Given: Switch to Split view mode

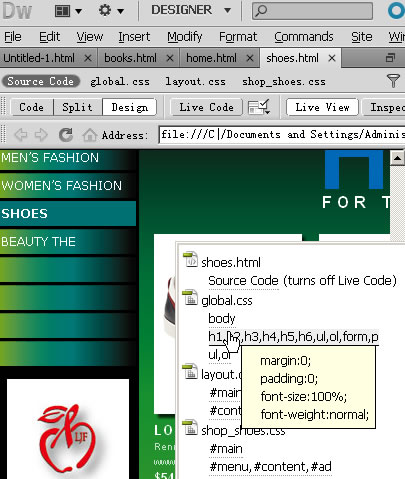Looking at the screenshot, I should [x=77, y=107].
